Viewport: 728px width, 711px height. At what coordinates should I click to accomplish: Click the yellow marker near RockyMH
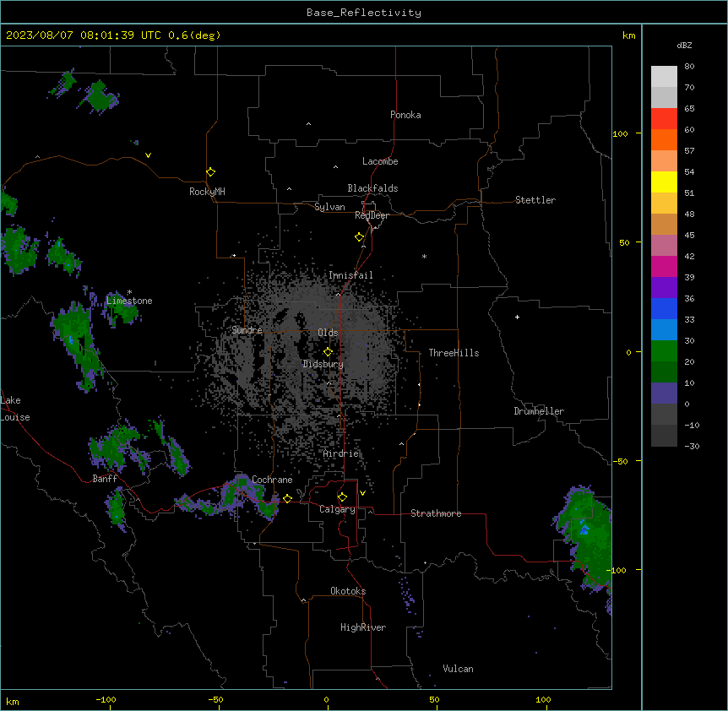coord(210,172)
